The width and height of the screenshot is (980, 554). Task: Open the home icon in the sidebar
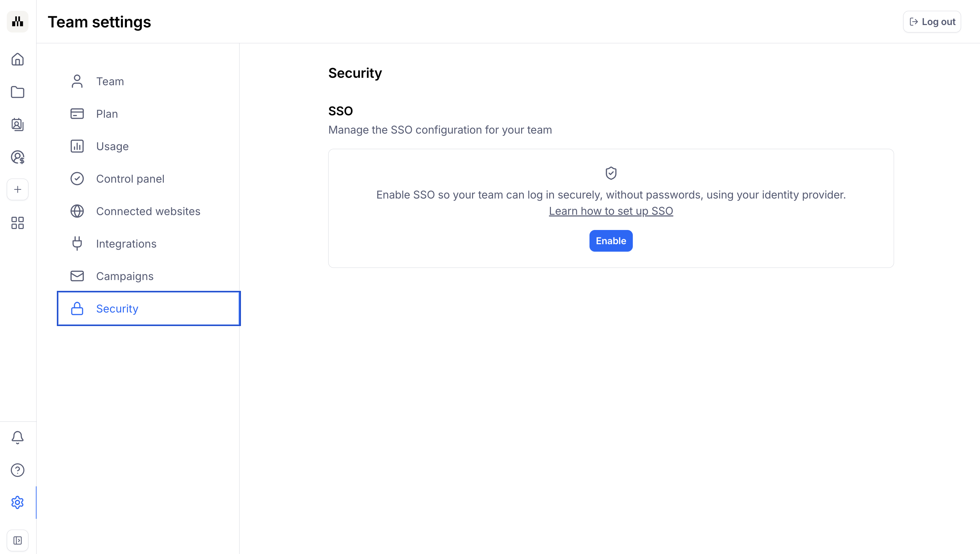(18, 60)
